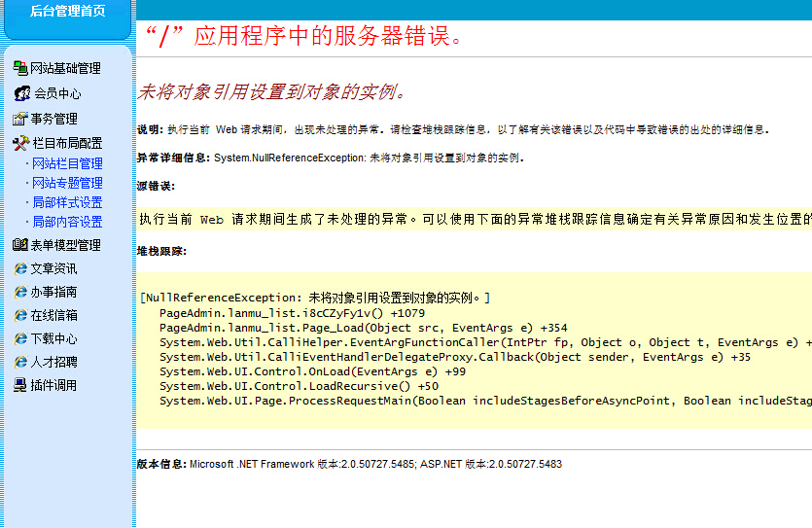Click the 事务管理 notepad icon
This screenshot has width=812, height=528.
[x=20, y=119]
